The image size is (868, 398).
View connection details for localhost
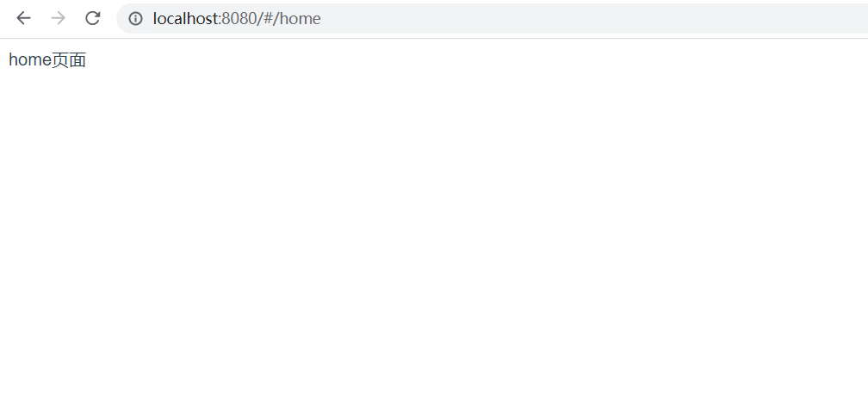click(136, 18)
